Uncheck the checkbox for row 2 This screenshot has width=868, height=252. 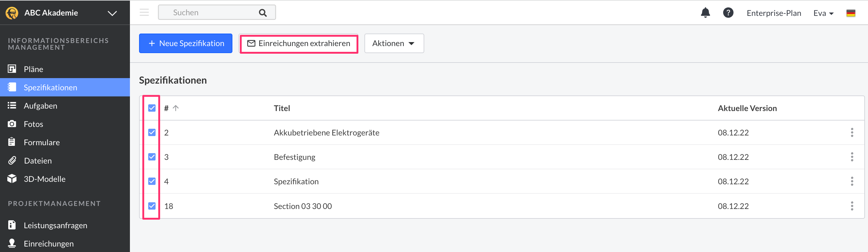tap(152, 132)
